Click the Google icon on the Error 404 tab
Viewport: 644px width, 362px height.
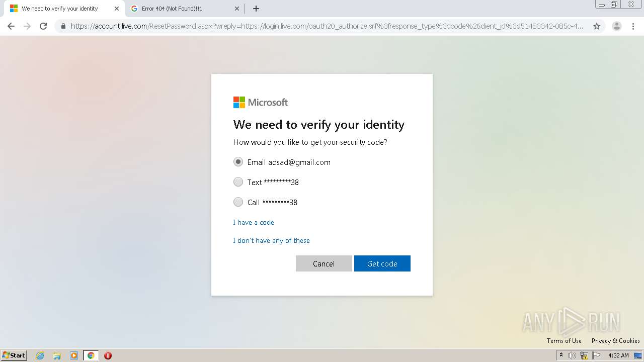click(x=134, y=9)
